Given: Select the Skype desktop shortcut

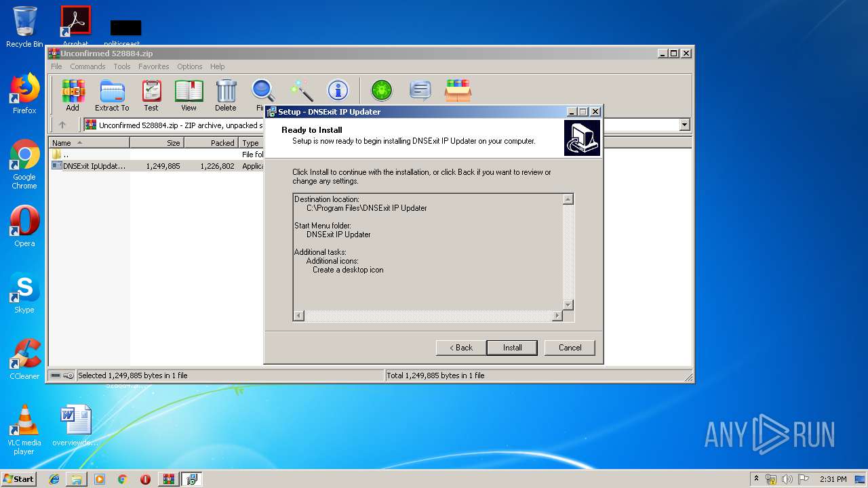Looking at the screenshot, I should [x=24, y=293].
